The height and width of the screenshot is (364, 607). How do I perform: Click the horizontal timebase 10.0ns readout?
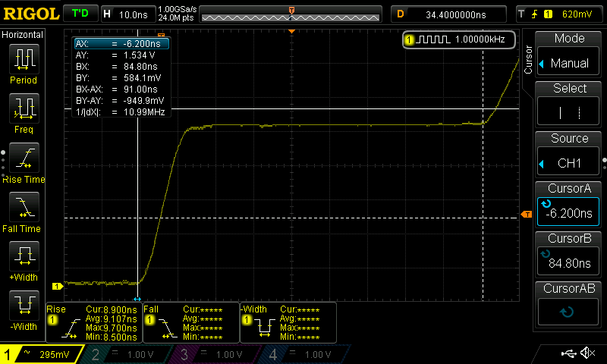(x=127, y=14)
